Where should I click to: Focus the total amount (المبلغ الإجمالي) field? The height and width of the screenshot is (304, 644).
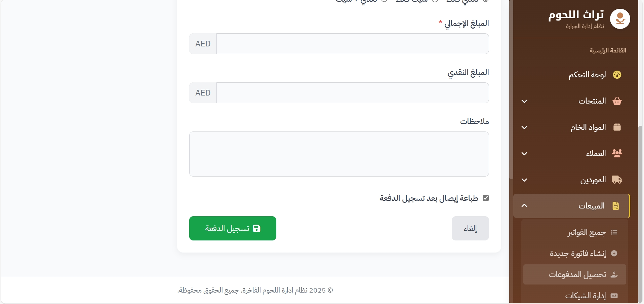coord(352,44)
